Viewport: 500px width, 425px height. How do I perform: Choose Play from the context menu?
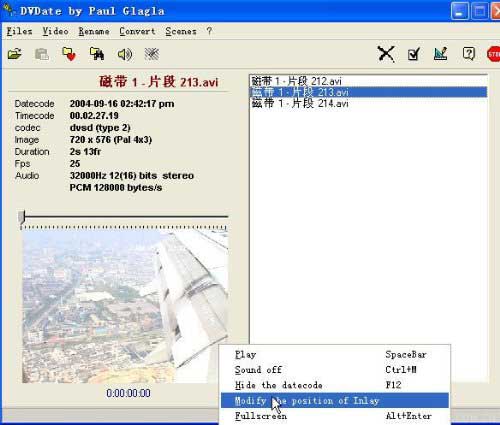[335, 355]
